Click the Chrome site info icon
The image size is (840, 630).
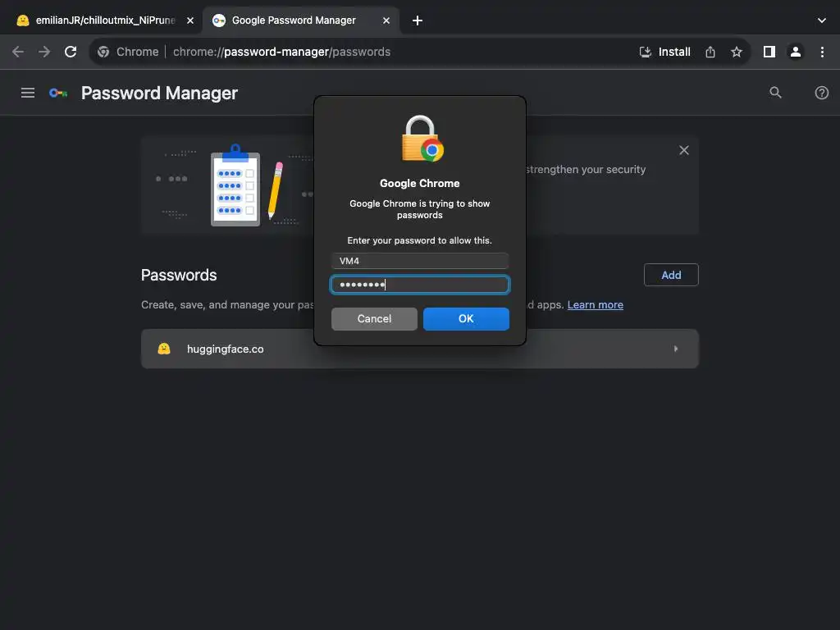pos(103,52)
